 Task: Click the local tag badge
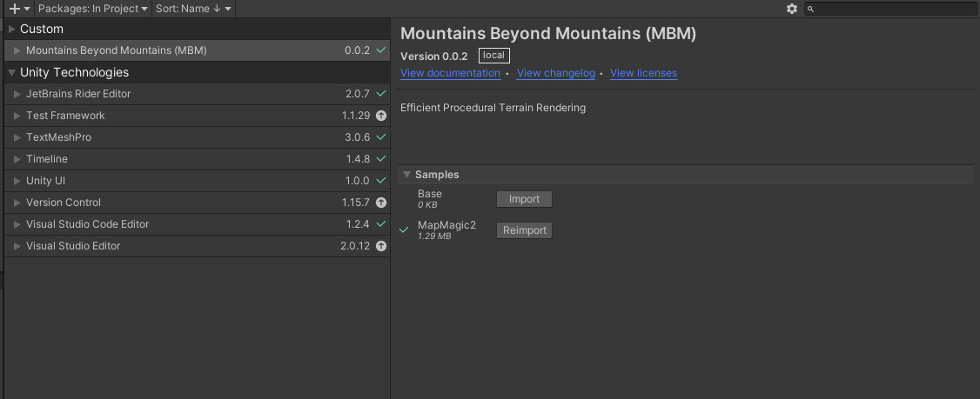tap(493, 56)
